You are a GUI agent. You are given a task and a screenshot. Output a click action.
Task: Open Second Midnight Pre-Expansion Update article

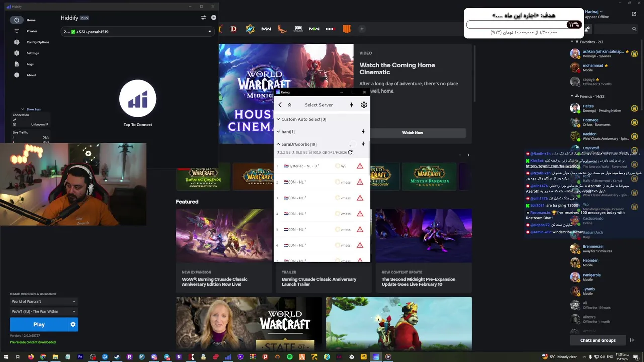coord(423,250)
